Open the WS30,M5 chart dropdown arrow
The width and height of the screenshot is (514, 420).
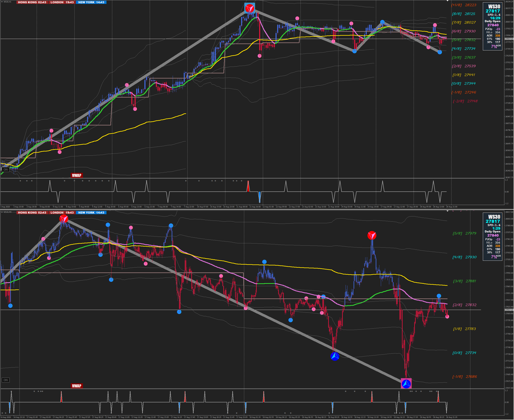point(2,212)
